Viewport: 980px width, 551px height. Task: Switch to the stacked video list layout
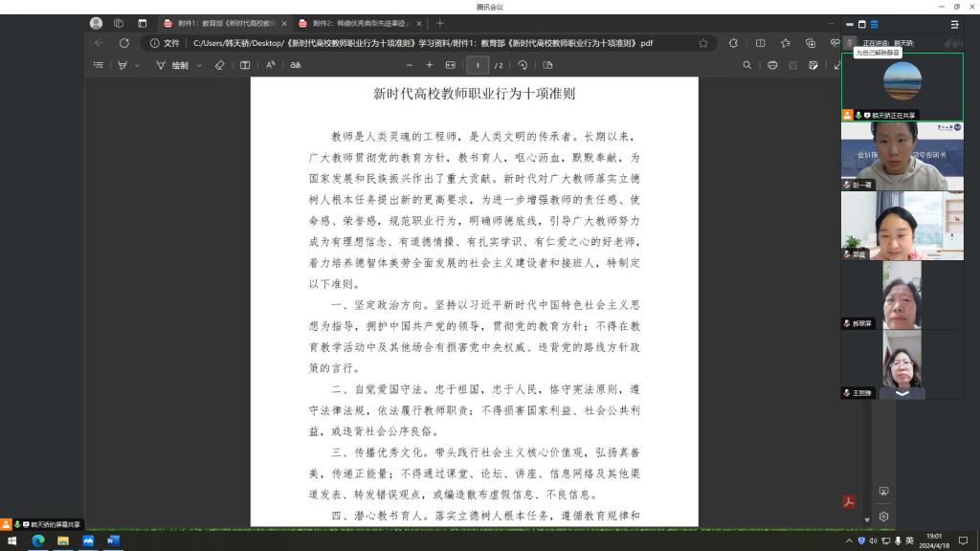[874, 24]
